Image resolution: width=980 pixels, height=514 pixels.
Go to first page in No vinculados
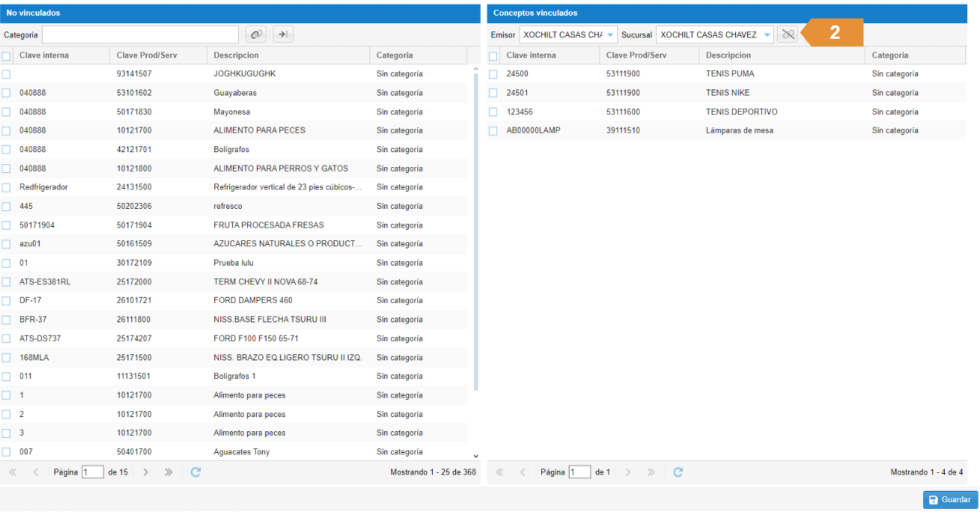tap(13, 472)
